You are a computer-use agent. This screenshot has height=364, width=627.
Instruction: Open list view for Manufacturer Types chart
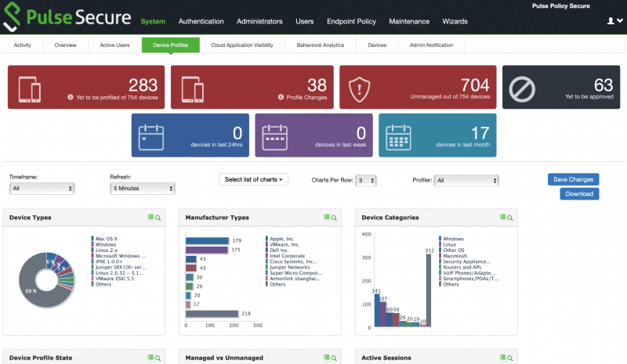click(x=327, y=217)
